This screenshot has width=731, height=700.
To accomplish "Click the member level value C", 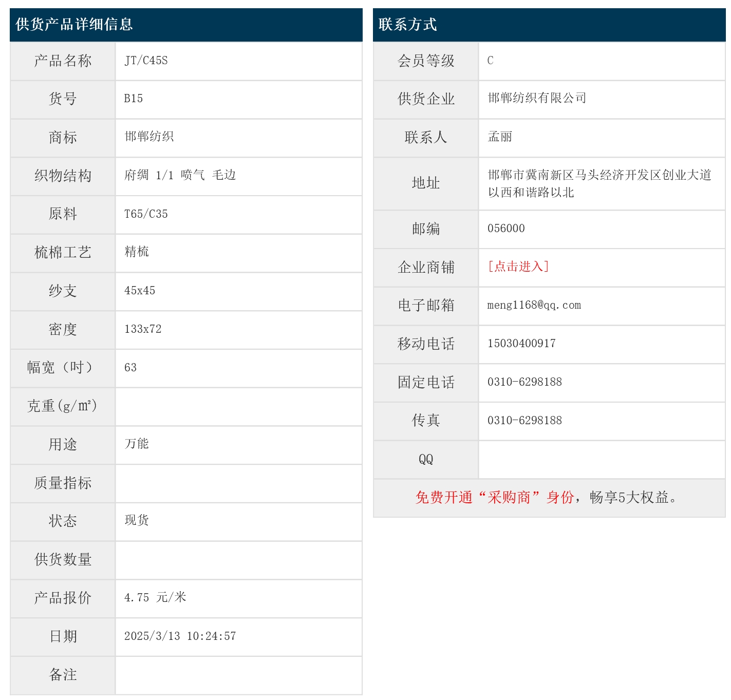I will [490, 61].
